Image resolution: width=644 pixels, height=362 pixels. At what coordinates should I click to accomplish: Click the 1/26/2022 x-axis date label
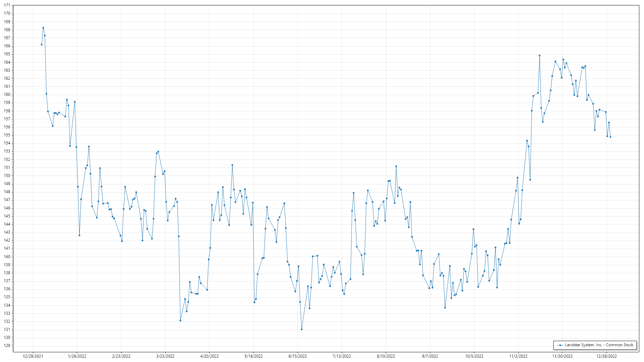(77, 356)
